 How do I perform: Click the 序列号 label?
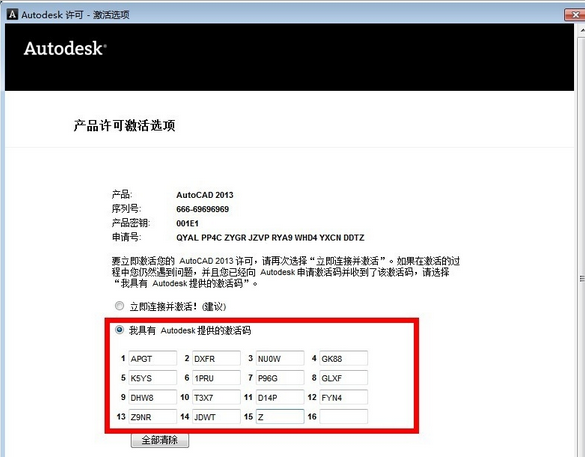pos(126,209)
